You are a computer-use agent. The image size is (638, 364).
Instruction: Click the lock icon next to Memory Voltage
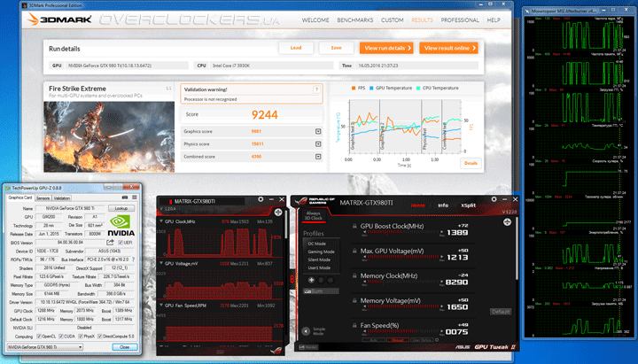point(354,300)
